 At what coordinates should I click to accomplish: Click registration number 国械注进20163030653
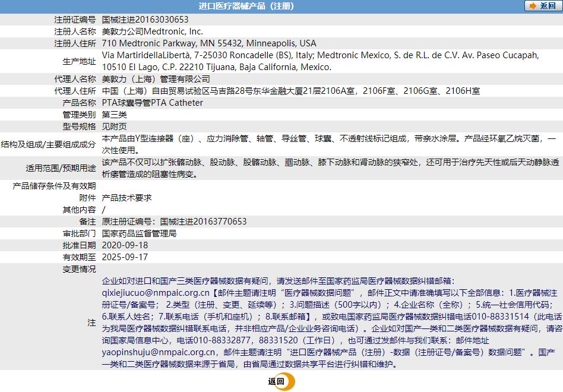(145, 20)
